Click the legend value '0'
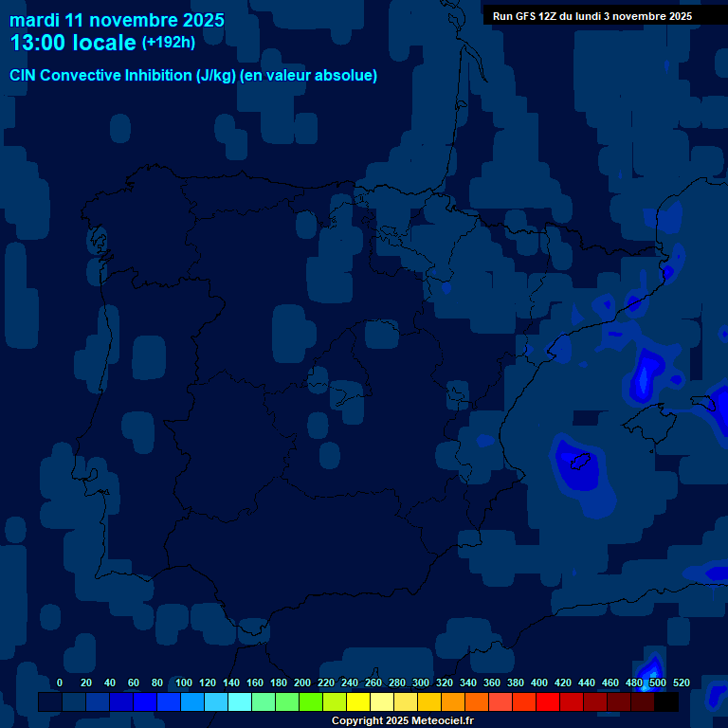 tap(60, 682)
